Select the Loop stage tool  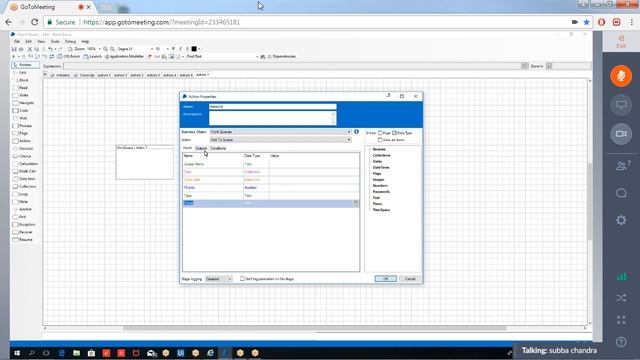[21, 194]
